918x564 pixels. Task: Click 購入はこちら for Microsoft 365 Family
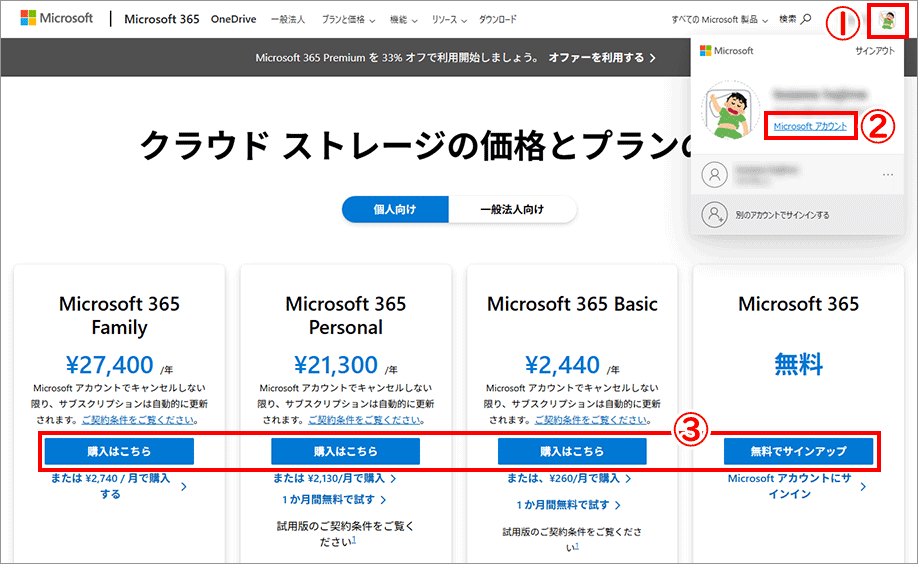[119, 452]
